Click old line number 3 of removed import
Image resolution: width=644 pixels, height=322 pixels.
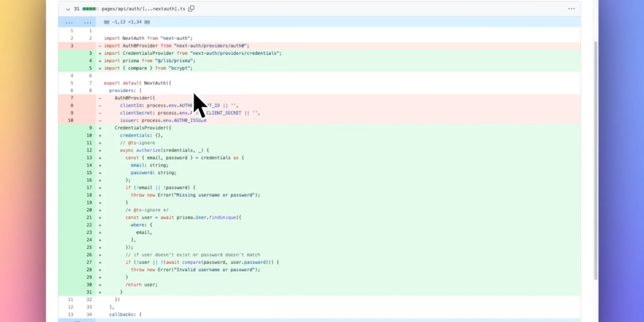[x=71, y=46]
